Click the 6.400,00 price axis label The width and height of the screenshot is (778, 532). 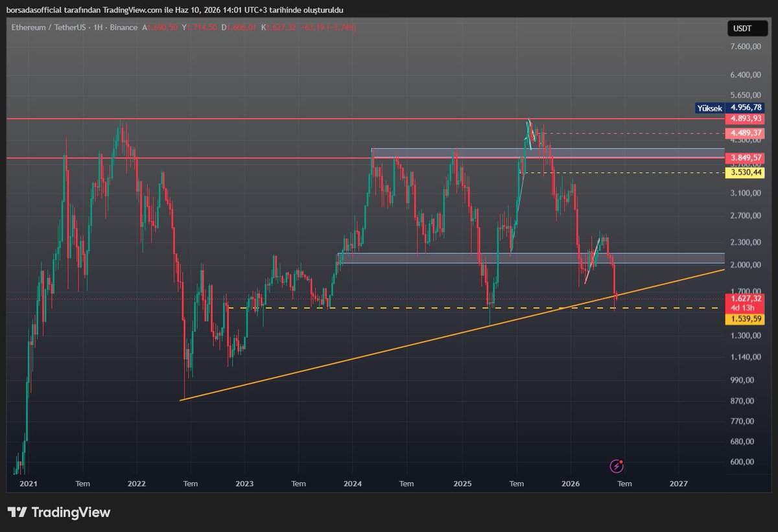pyautogui.click(x=746, y=75)
